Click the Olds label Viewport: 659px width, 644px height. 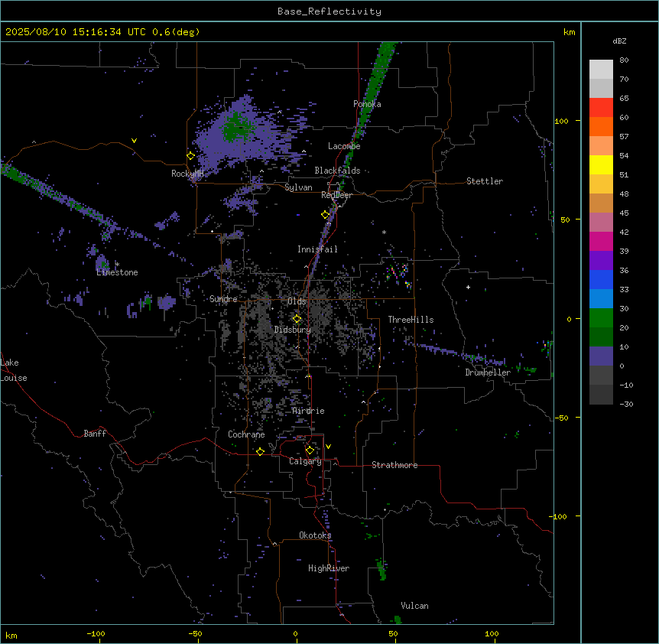click(297, 301)
